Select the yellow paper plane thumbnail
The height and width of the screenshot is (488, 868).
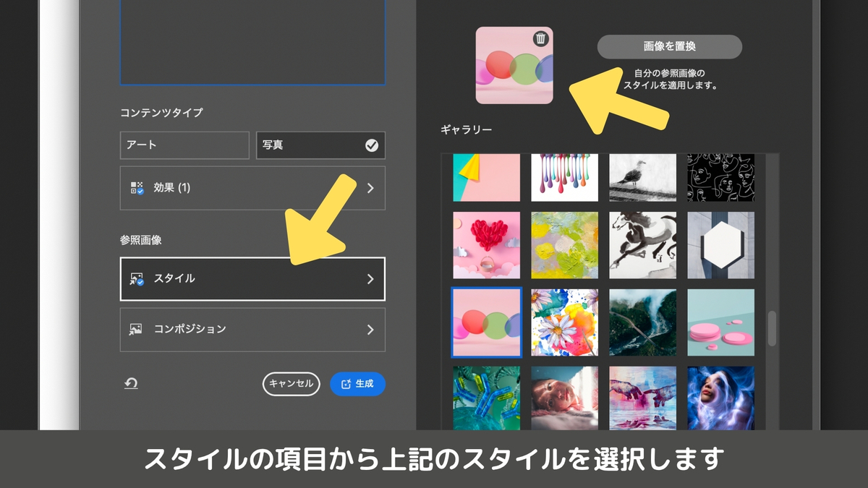click(487, 177)
